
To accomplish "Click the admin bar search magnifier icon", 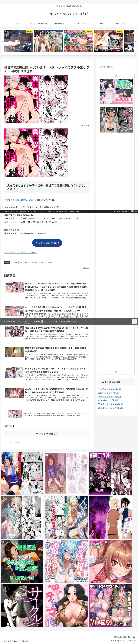I will click(x=136, y=212).
